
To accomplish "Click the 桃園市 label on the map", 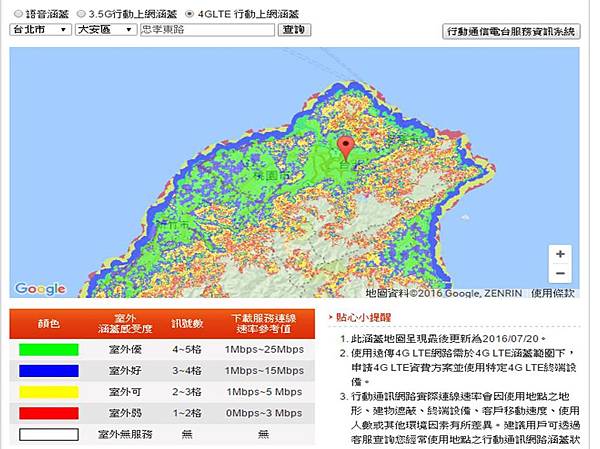I will 272,176.
